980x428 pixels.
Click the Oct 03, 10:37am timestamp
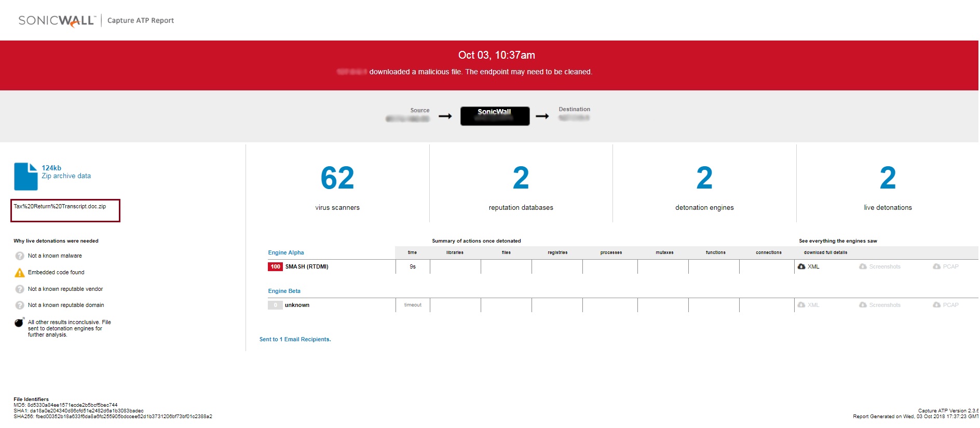click(496, 55)
